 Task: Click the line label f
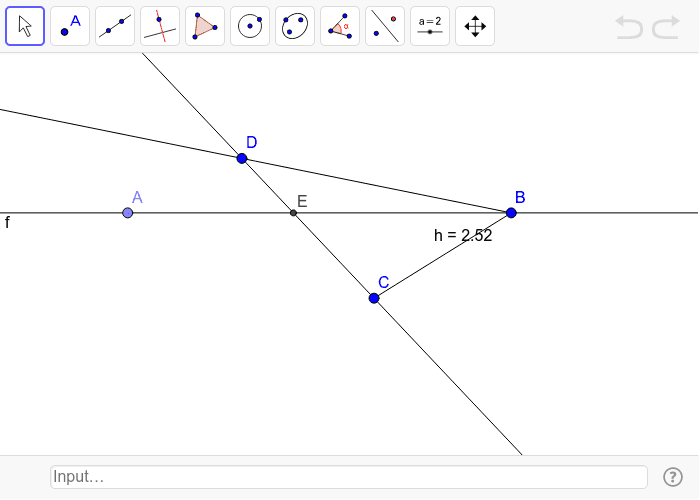pyautogui.click(x=7, y=222)
